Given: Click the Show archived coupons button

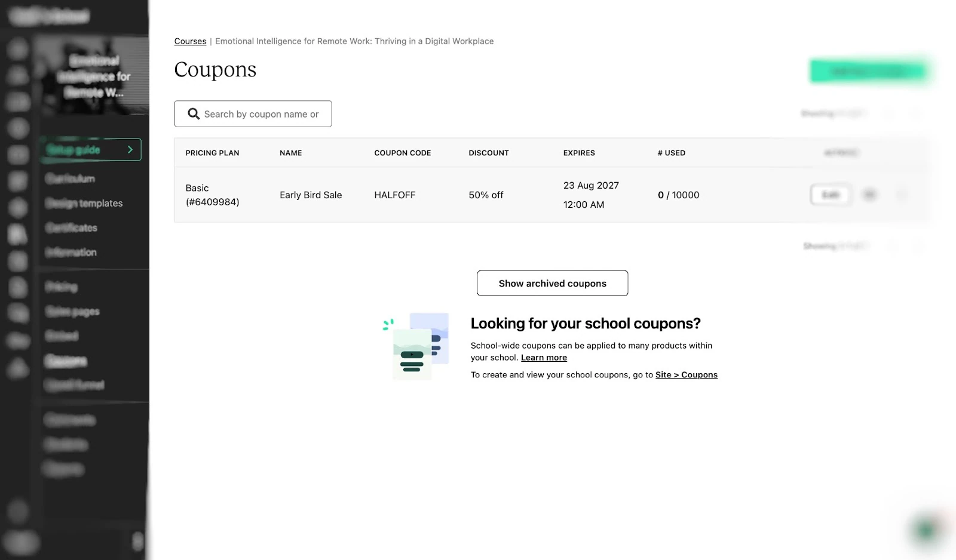Looking at the screenshot, I should click(x=552, y=283).
